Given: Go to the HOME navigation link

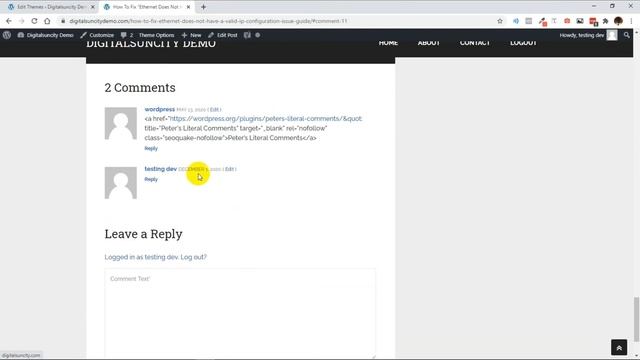Looking at the screenshot, I should [x=388, y=43].
